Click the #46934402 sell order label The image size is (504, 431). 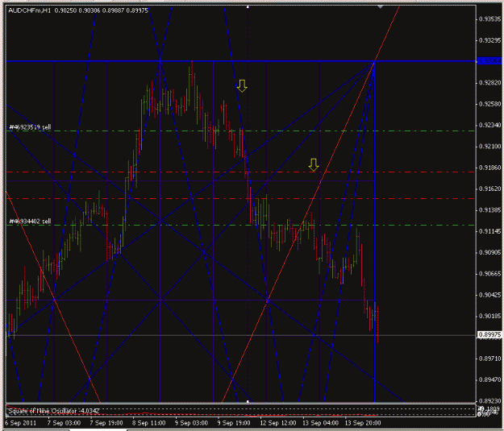30,222
